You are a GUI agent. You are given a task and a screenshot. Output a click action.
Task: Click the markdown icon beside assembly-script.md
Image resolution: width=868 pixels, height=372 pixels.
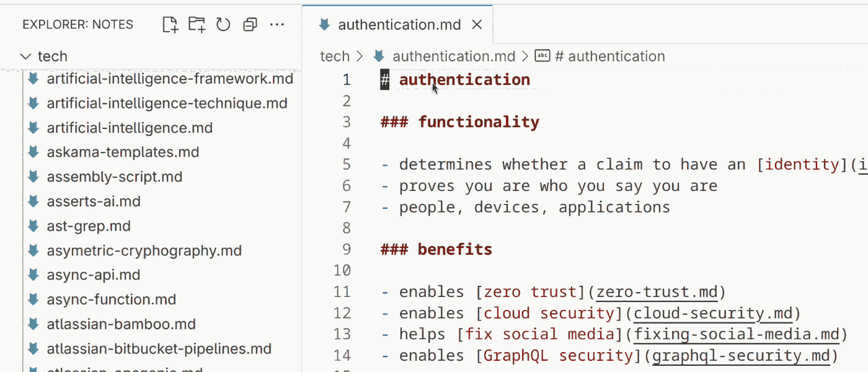tap(34, 177)
